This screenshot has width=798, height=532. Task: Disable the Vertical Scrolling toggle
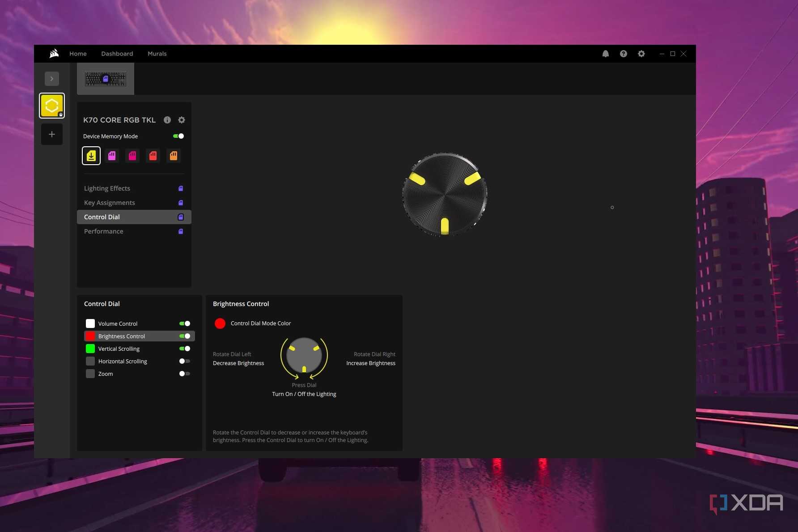(185, 349)
